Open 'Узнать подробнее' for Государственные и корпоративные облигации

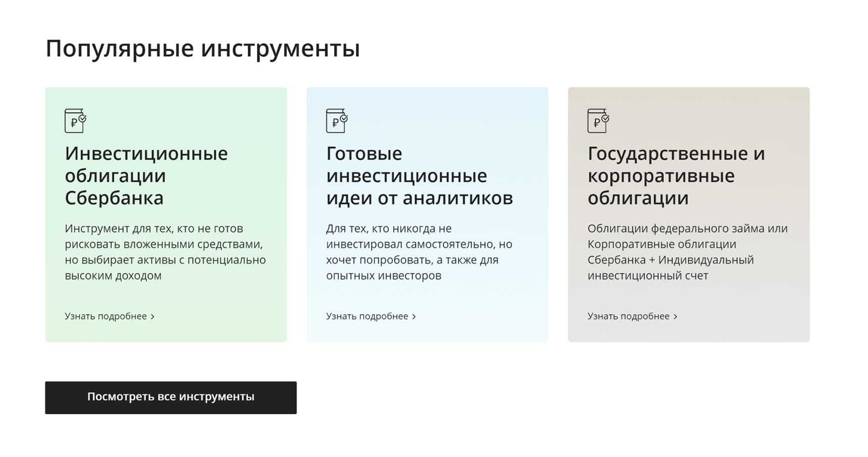point(632,316)
